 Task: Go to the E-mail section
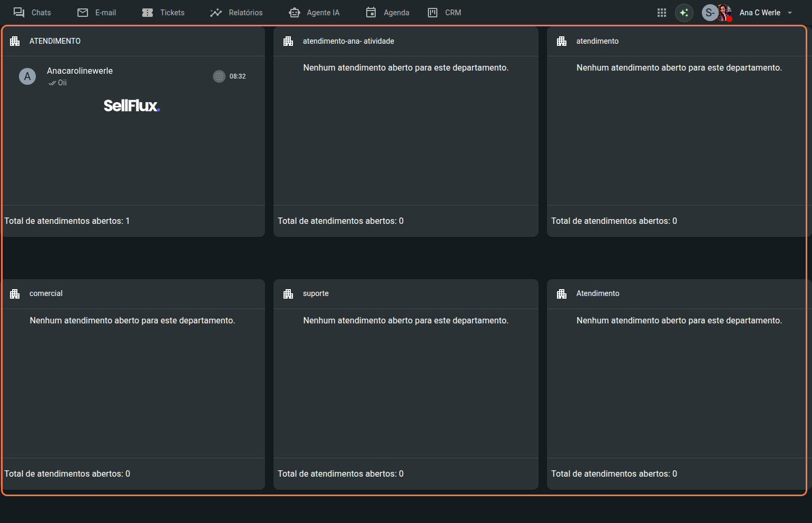click(97, 13)
